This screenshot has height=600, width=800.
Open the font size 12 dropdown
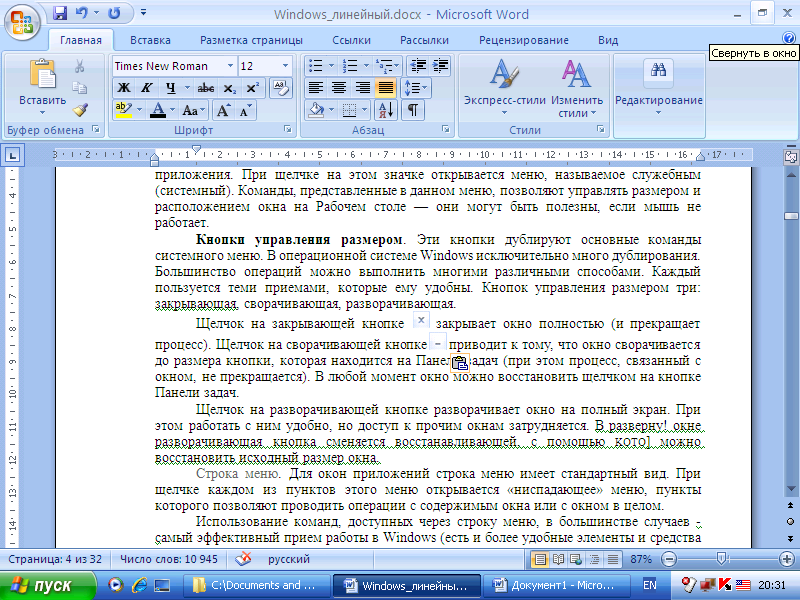click(x=285, y=66)
